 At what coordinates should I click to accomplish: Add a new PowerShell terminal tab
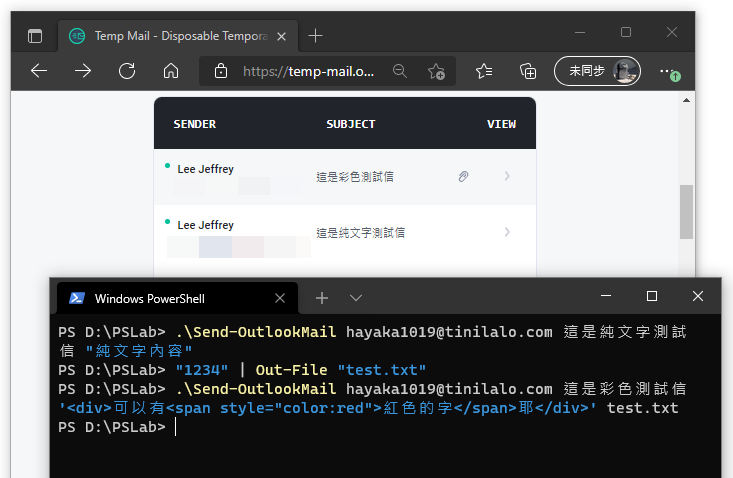322,298
